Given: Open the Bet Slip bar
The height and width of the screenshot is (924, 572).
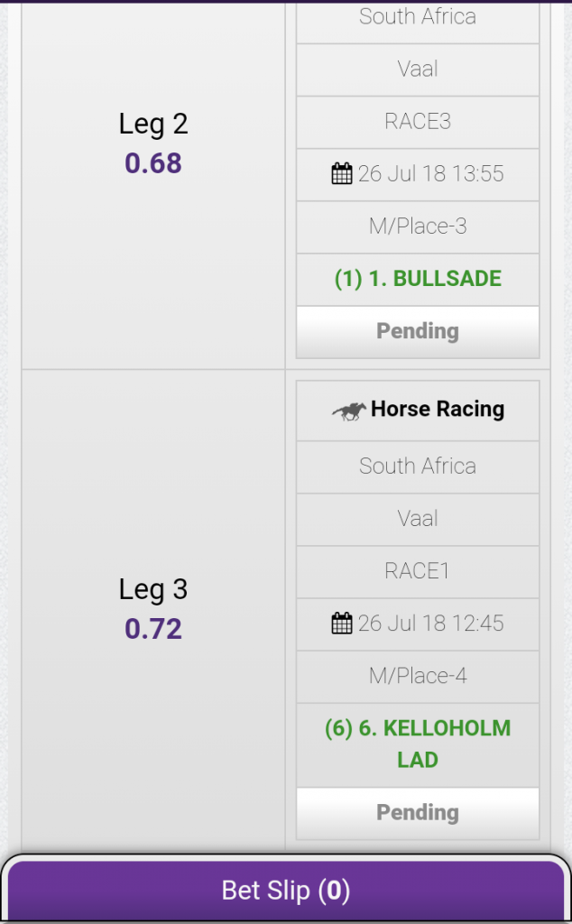Looking at the screenshot, I should pos(286,891).
